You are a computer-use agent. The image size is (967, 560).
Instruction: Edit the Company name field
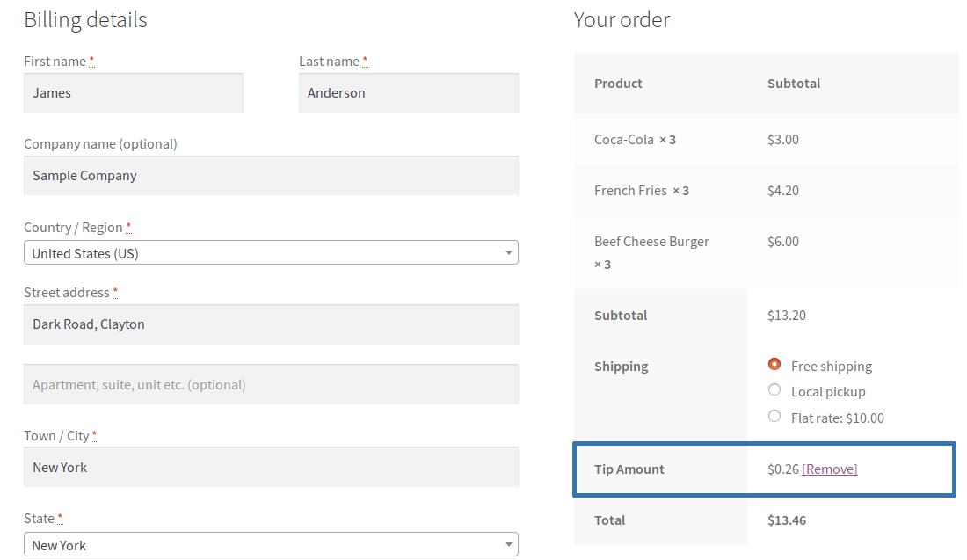click(x=270, y=175)
